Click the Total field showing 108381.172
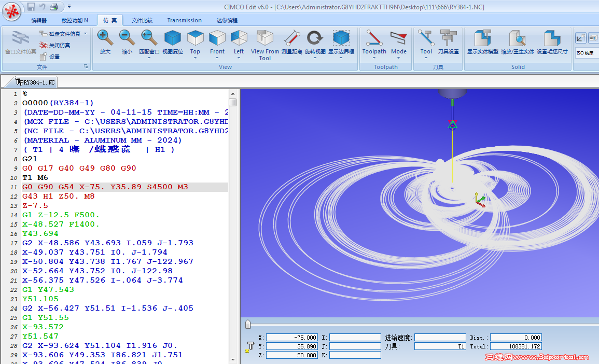The height and width of the screenshot is (364, 599). 516,346
